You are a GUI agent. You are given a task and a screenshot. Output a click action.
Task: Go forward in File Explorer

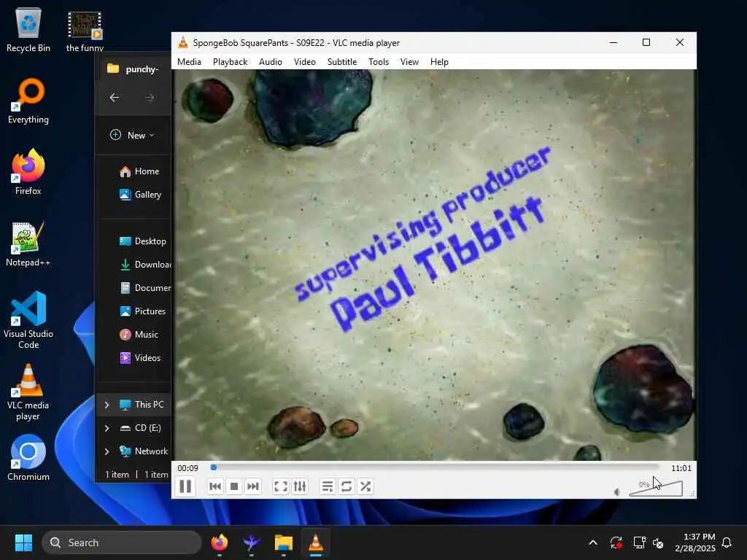[150, 98]
